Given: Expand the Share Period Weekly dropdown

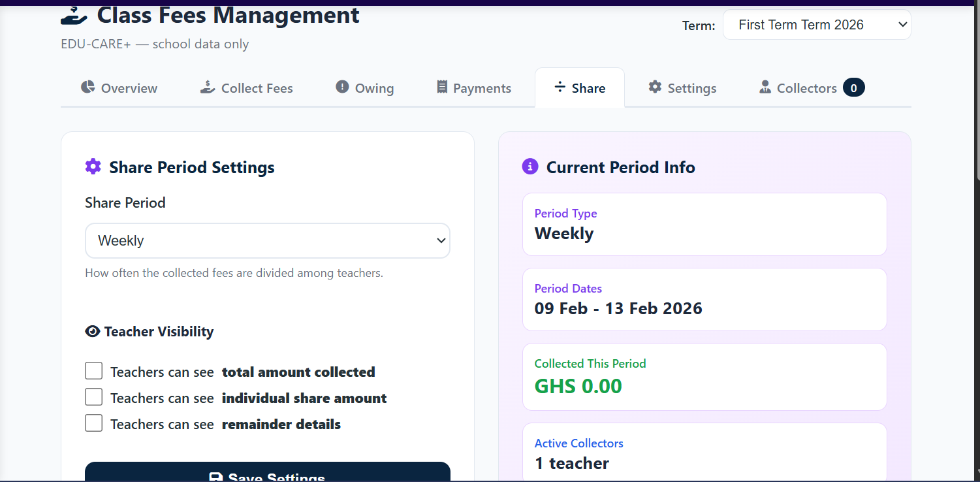Looking at the screenshot, I should pyautogui.click(x=267, y=241).
